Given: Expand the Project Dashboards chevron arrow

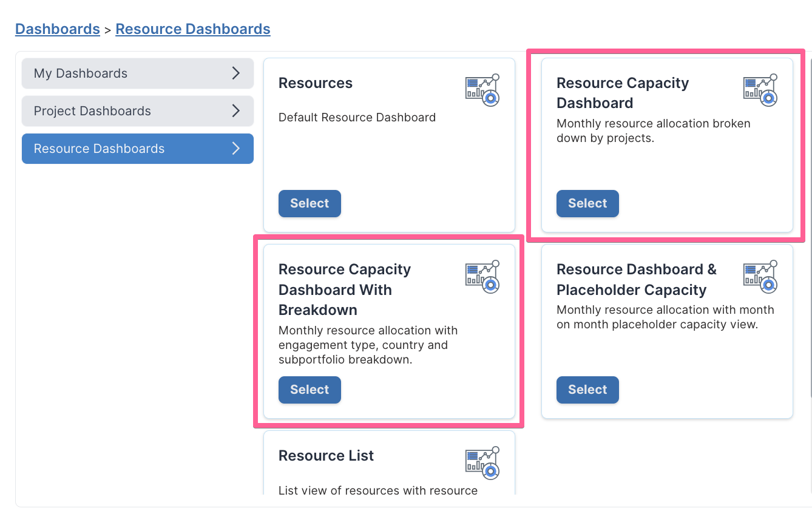Looking at the screenshot, I should (x=236, y=111).
